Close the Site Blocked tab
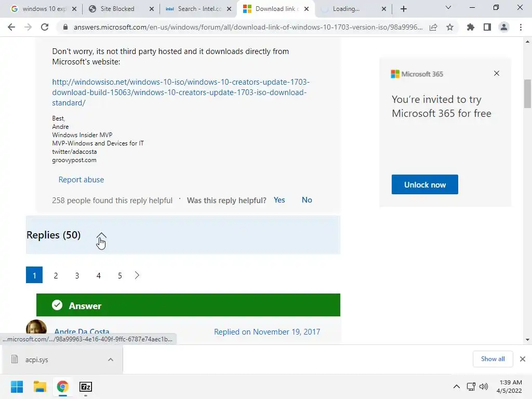Viewport: 532px width, 399px height. point(152,9)
